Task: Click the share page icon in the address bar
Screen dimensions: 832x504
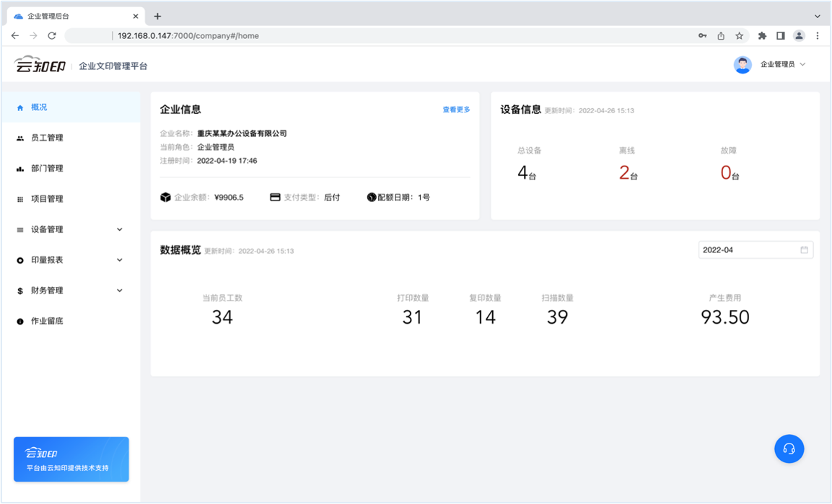Action: click(x=720, y=35)
